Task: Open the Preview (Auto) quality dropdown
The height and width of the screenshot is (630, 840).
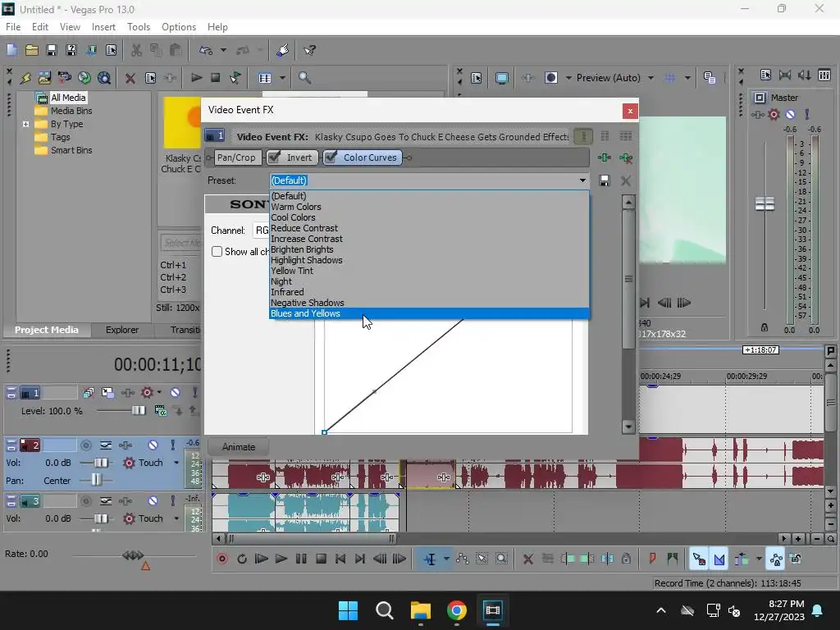Action: pyautogui.click(x=651, y=78)
